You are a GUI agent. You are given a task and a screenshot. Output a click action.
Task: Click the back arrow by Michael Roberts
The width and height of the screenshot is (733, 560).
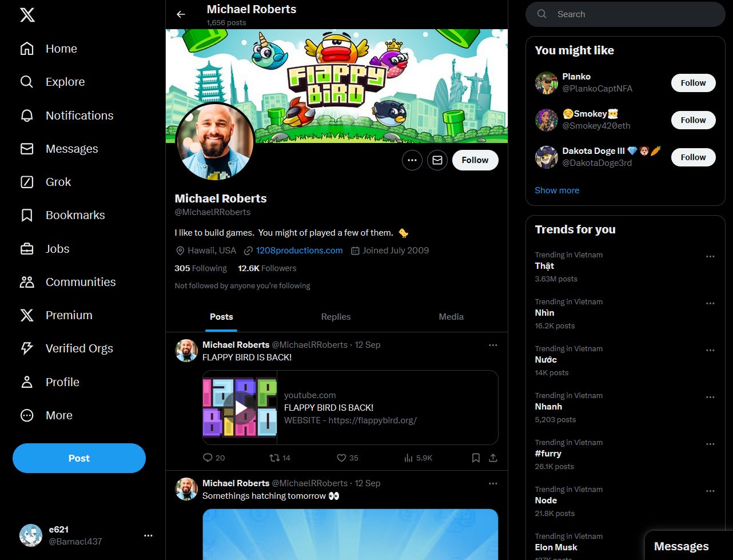tap(181, 14)
